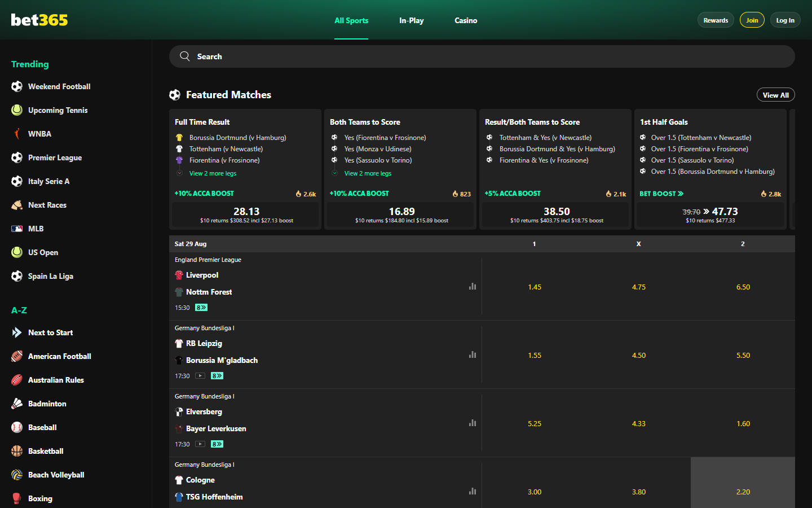Click the Italy Serie A icon
The height and width of the screenshot is (508, 812).
(17, 181)
